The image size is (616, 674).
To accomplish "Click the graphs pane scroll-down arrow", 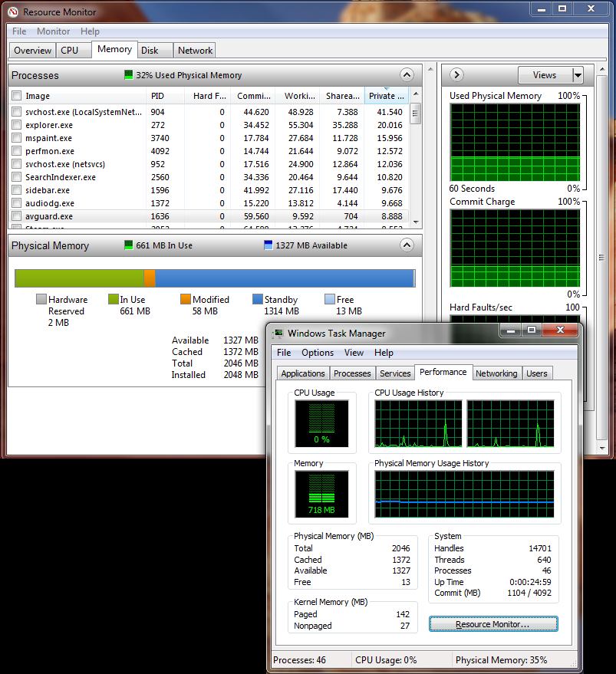I will (x=602, y=448).
